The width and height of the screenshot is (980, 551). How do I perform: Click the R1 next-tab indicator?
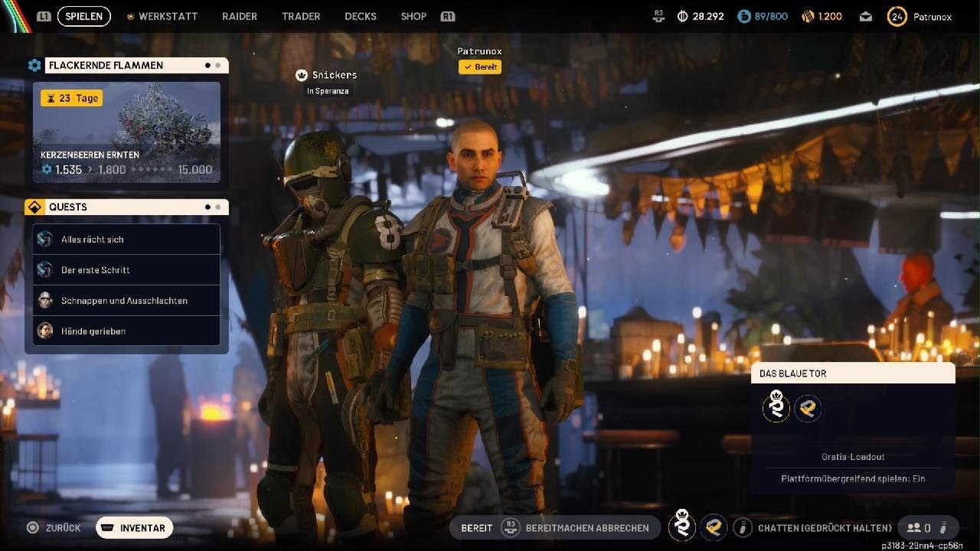(x=448, y=16)
